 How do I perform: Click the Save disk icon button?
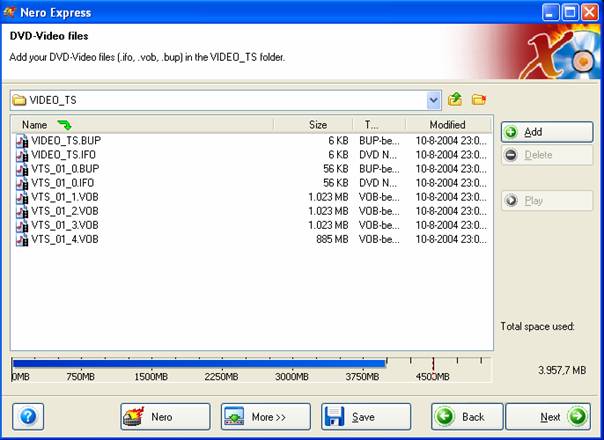[x=365, y=416]
